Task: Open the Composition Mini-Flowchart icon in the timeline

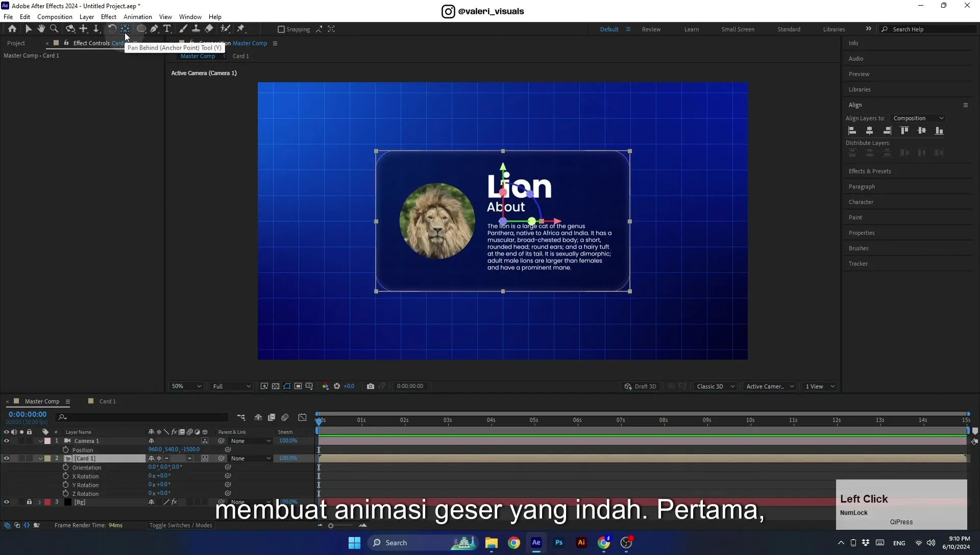Action: (241, 417)
